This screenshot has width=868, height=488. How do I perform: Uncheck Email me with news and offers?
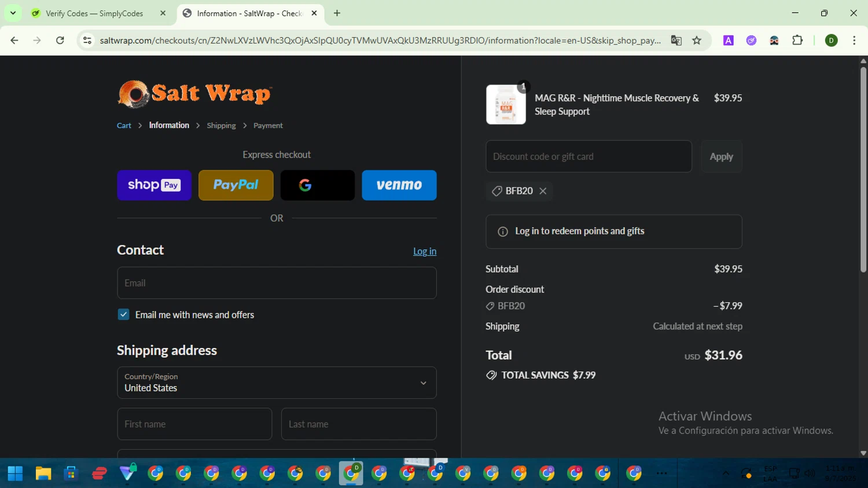pos(123,314)
